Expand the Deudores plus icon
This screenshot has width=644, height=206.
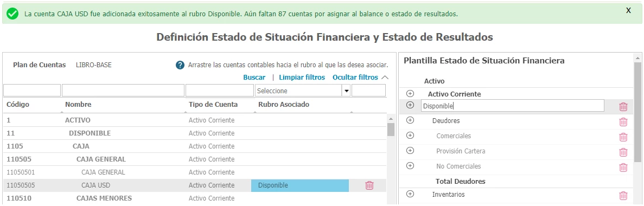pos(410,120)
